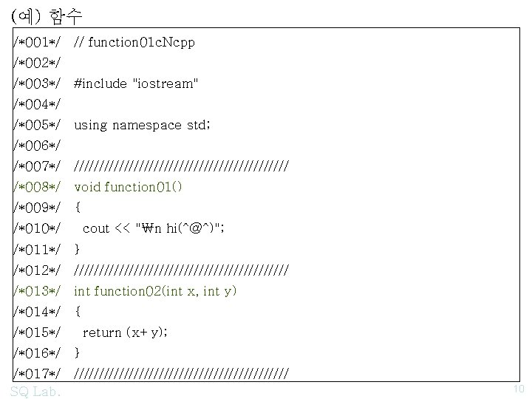Click the slash separator on line 007
The width and height of the screenshot is (532, 399).
(181, 167)
